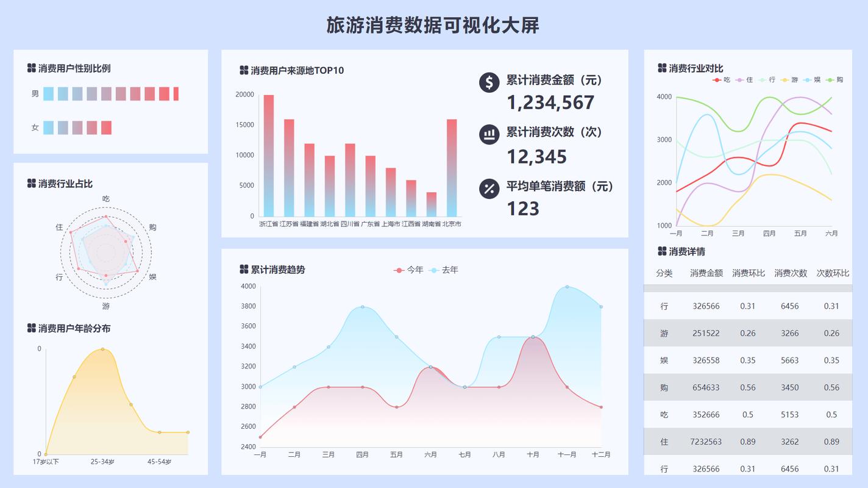The width and height of the screenshot is (868, 488).
Task: Click the clover icon beside 消费用户性别比例
Action: pos(32,68)
